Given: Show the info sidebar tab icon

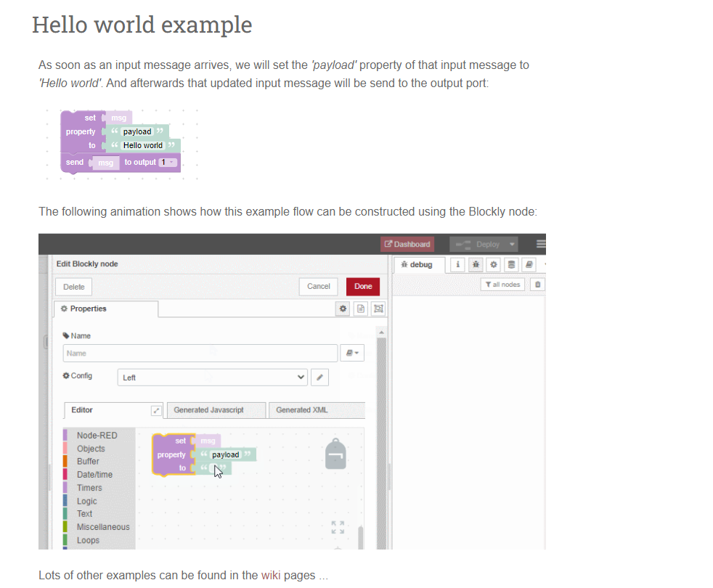Looking at the screenshot, I should click(x=458, y=265).
